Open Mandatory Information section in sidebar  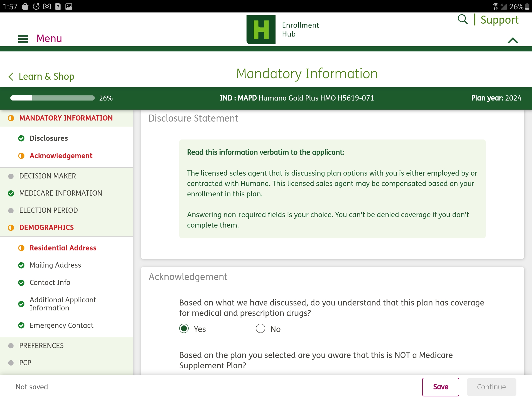pyautogui.click(x=66, y=118)
